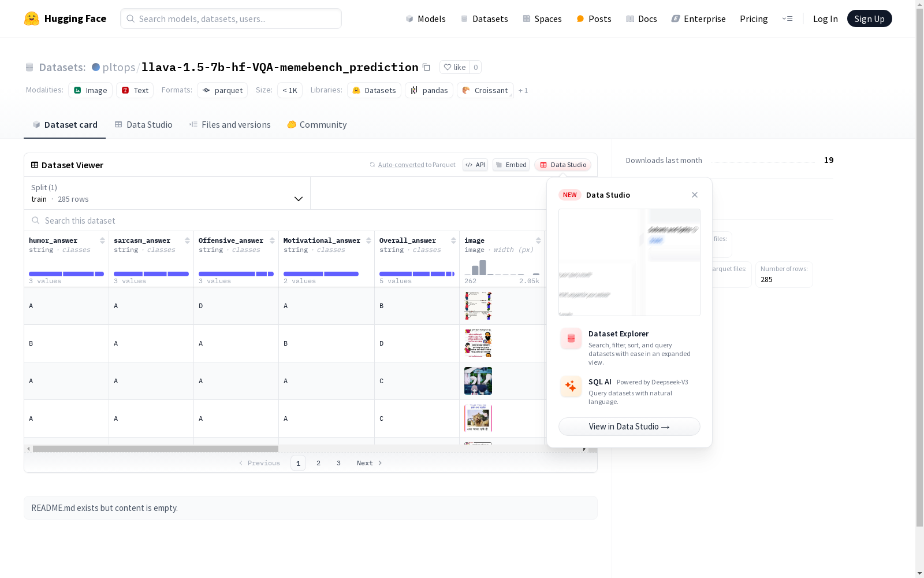Open Datasets in the top navigation
This screenshot has height=578, width=924.
tap(484, 18)
